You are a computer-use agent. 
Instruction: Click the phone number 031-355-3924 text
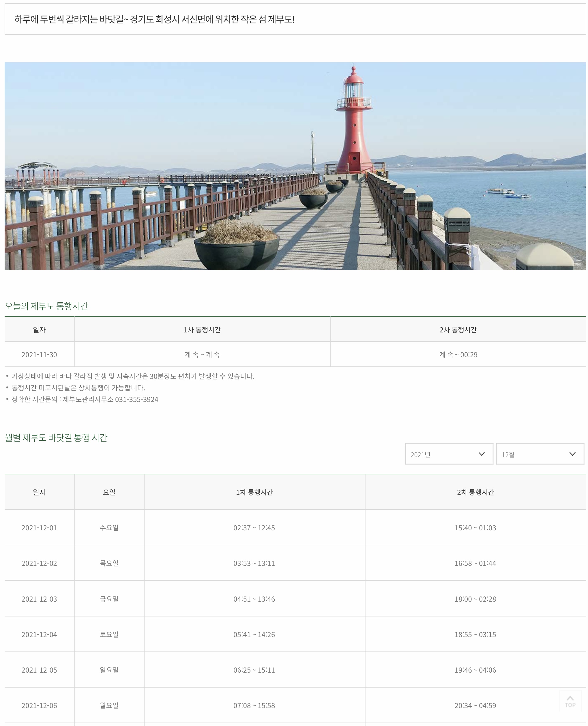point(136,399)
